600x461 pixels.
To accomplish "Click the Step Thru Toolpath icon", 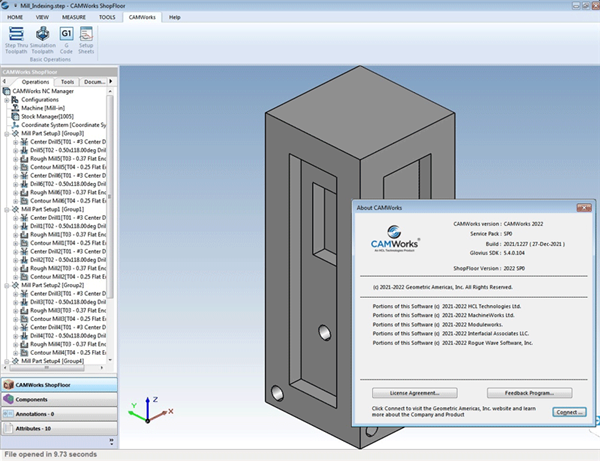I will pos(16,34).
